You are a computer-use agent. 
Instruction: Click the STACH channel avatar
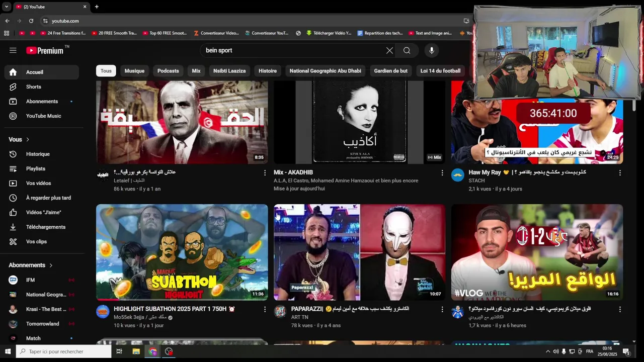point(458,175)
